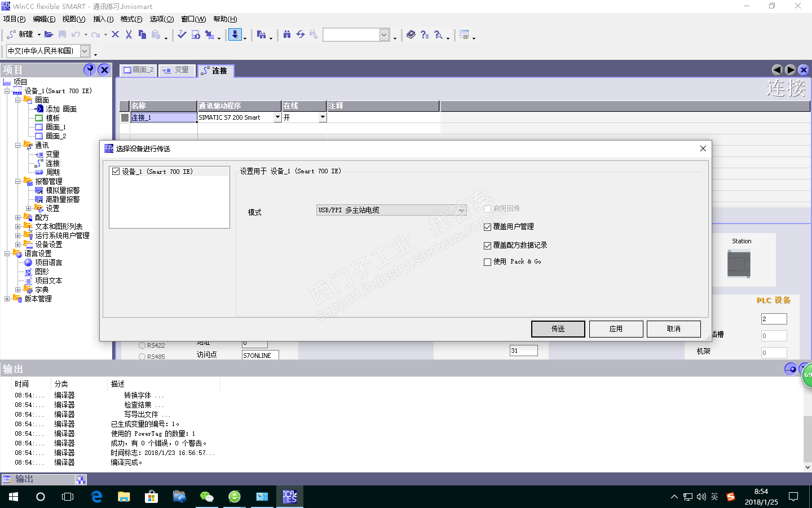
Task: Click the 连接 icon in project tree
Action: (x=39, y=163)
